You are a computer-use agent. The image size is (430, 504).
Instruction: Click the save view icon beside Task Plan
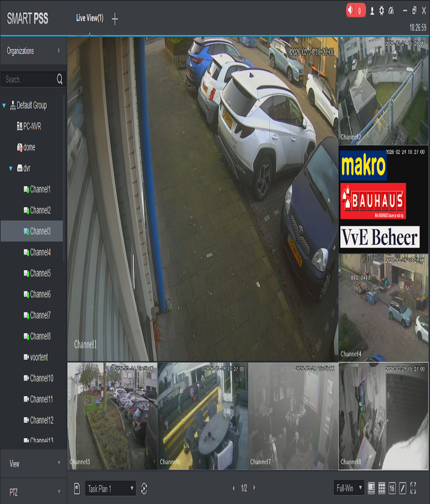click(x=77, y=488)
